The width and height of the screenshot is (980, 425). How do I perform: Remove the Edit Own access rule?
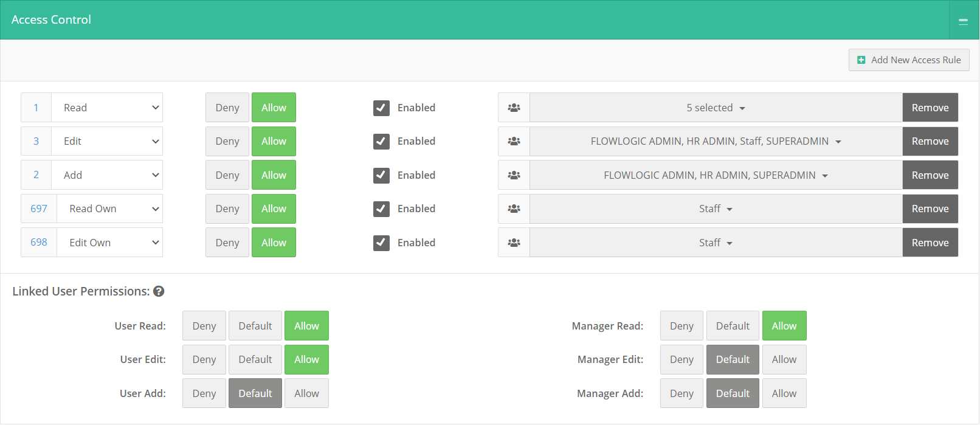(x=930, y=243)
